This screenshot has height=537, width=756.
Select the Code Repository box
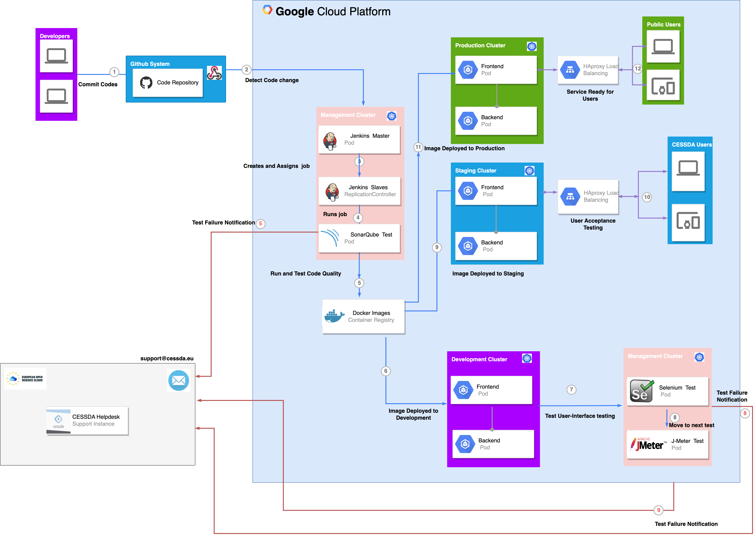(x=168, y=83)
